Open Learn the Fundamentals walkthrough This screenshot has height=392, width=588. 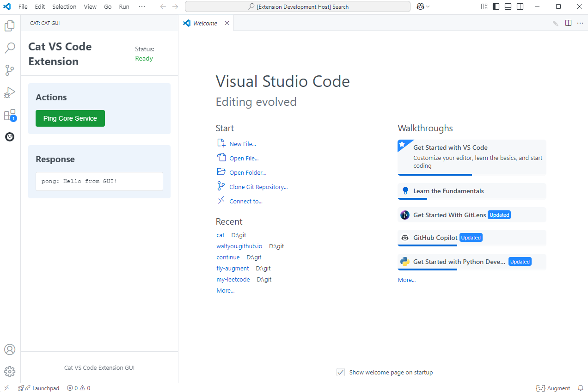coord(472,191)
